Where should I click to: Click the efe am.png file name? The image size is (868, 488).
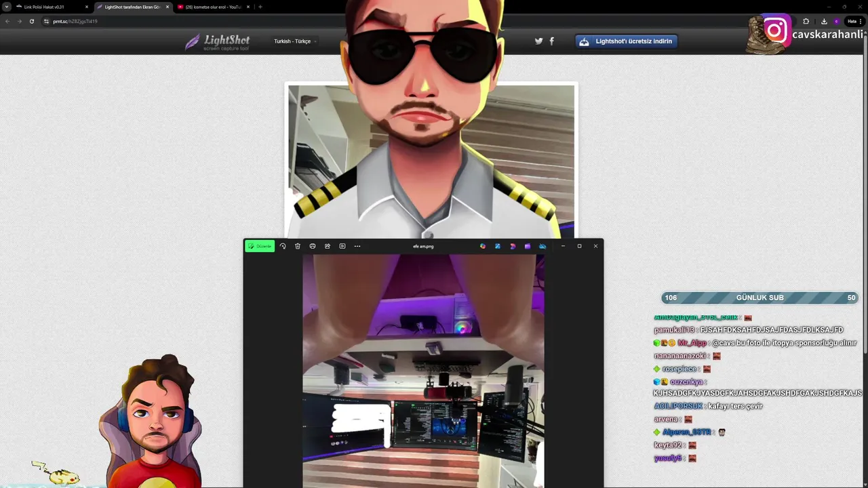(x=423, y=246)
